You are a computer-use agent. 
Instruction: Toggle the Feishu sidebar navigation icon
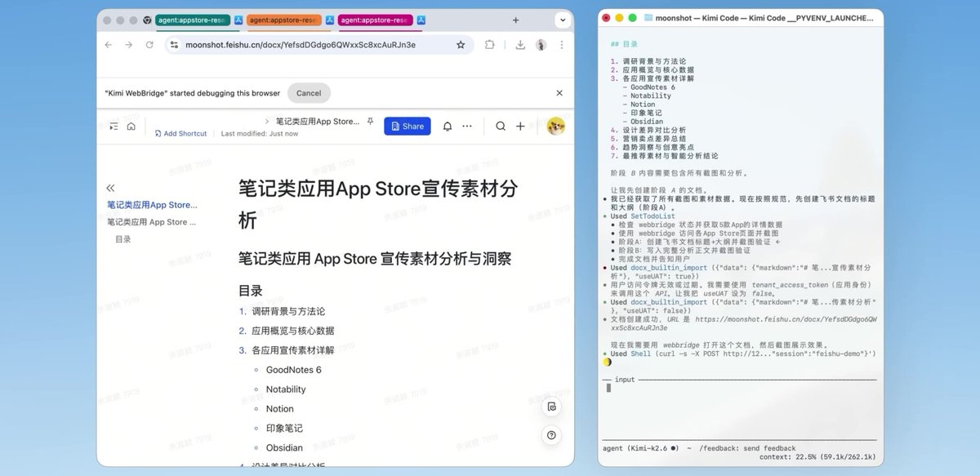[114, 126]
